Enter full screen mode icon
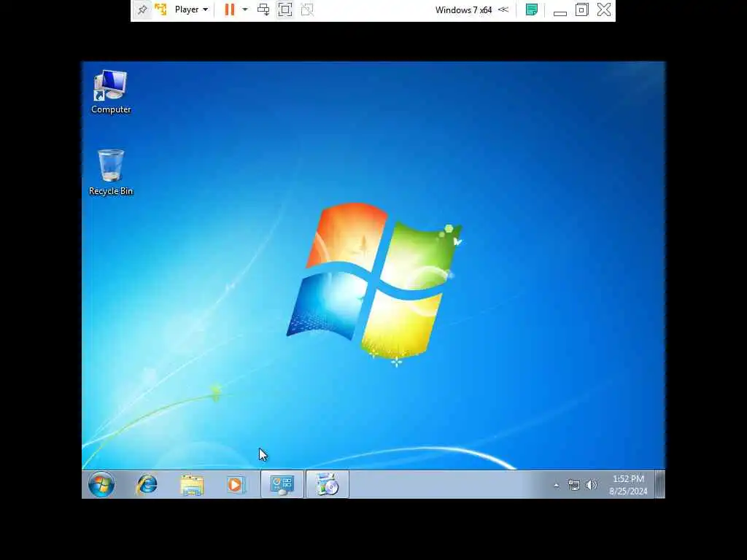Image resolution: width=747 pixels, height=560 pixels. click(x=285, y=9)
